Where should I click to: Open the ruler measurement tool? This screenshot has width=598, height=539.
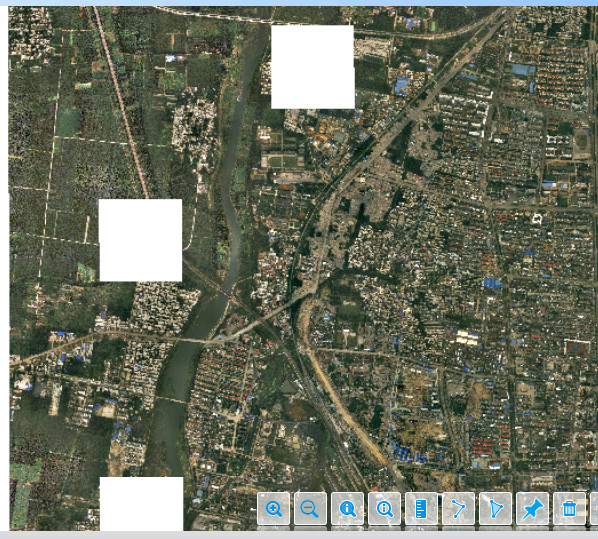[421, 508]
